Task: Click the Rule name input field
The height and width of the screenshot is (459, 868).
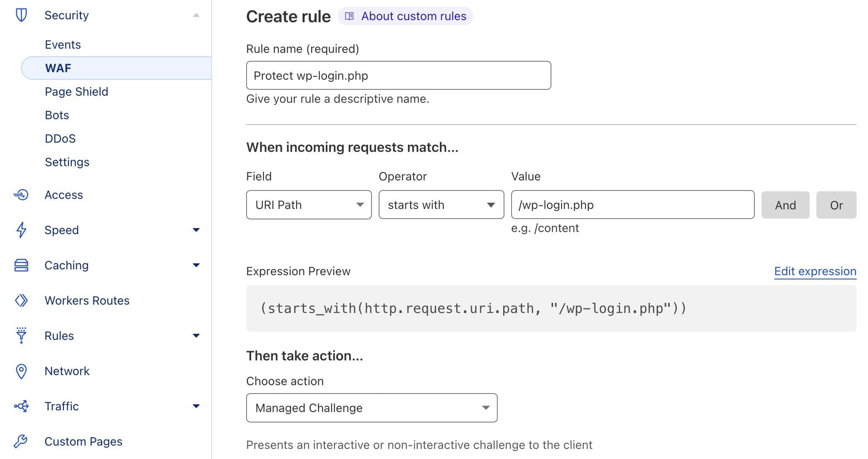Action: (x=399, y=76)
